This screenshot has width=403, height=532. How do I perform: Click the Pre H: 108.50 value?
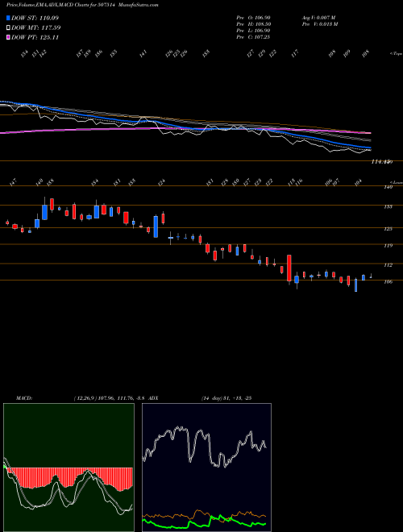coord(253,24)
